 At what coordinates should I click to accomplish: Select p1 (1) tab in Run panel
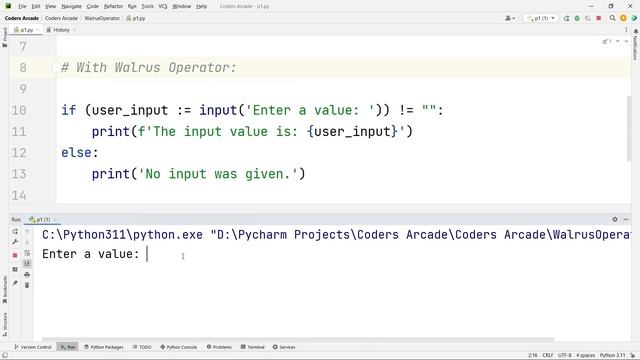41,220
